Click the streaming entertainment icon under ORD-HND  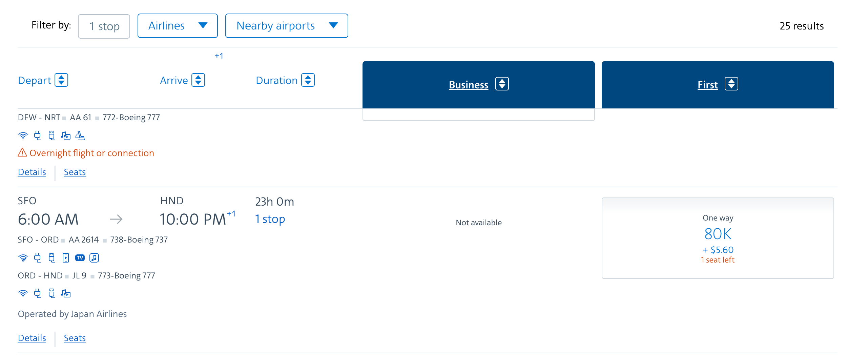click(66, 293)
